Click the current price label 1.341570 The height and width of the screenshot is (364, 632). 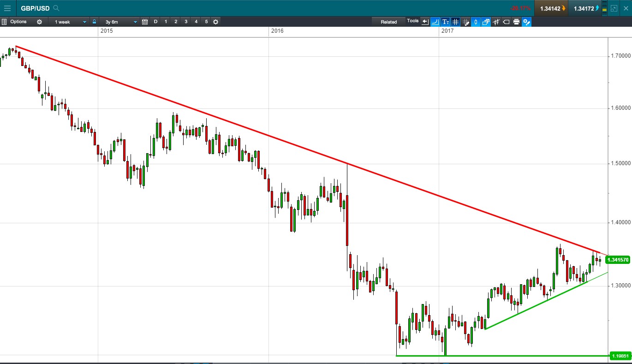pyautogui.click(x=618, y=260)
